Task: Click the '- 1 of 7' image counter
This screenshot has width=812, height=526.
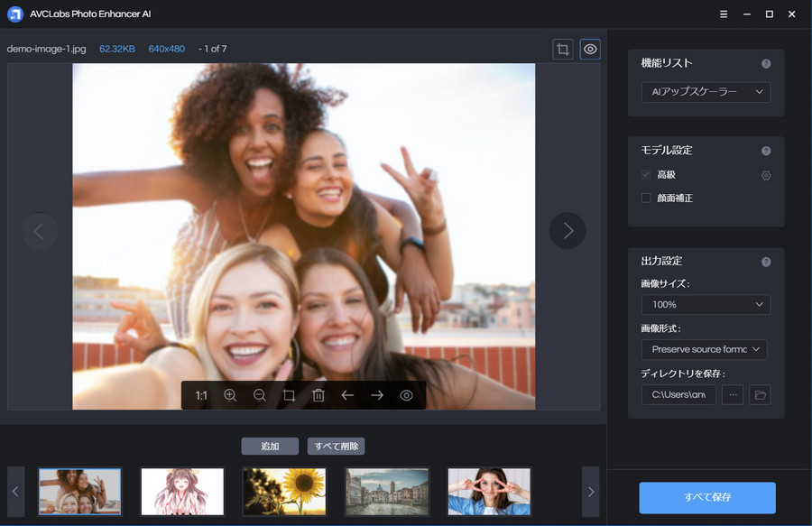Action: (212, 49)
